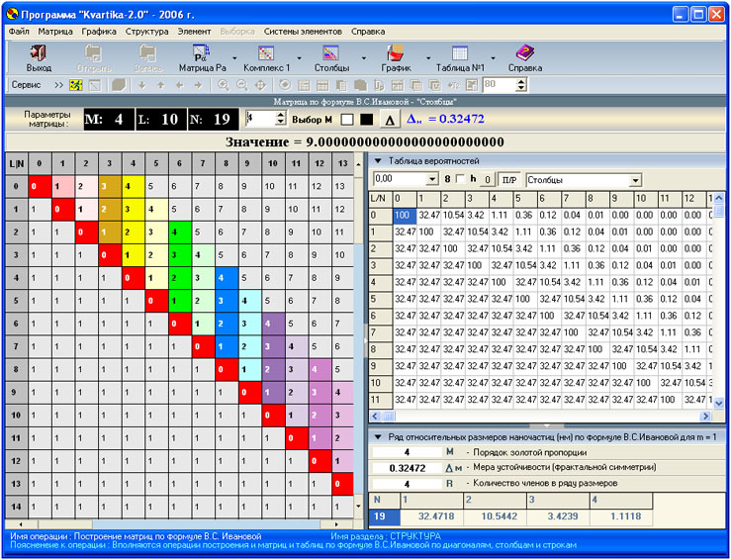Screen dimensions: 731x560
Task: Click scroll-down arrow of matrix vertical scrollbar
Action: pyautogui.click(x=358, y=507)
